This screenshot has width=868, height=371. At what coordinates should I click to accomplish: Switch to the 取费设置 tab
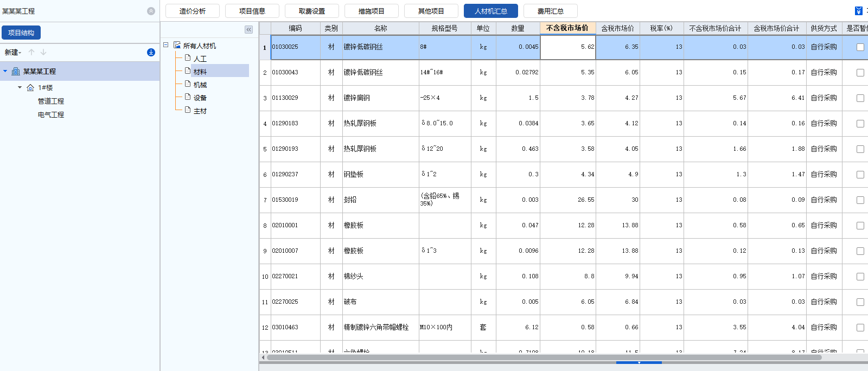(x=312, y=11)
